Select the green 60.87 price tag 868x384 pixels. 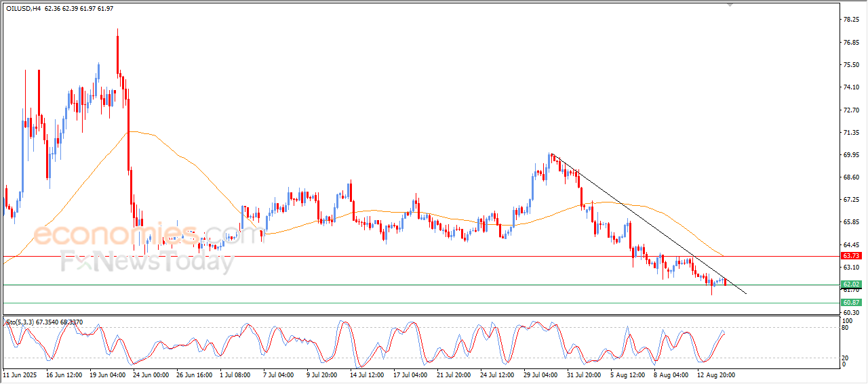tap(851, 302)
